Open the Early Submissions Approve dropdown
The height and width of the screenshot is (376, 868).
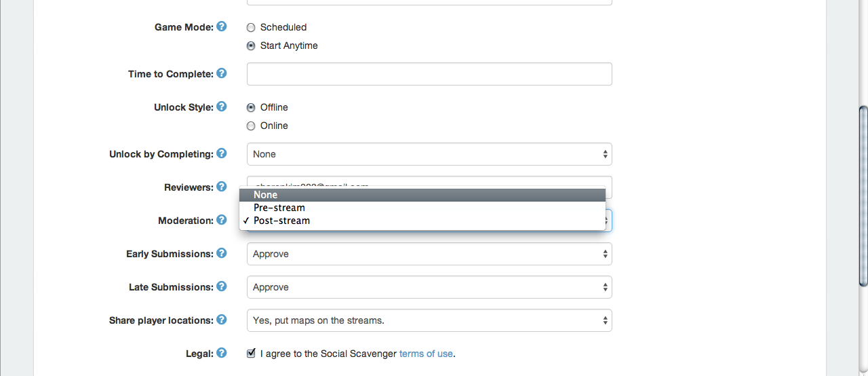[x=429, y=254]
